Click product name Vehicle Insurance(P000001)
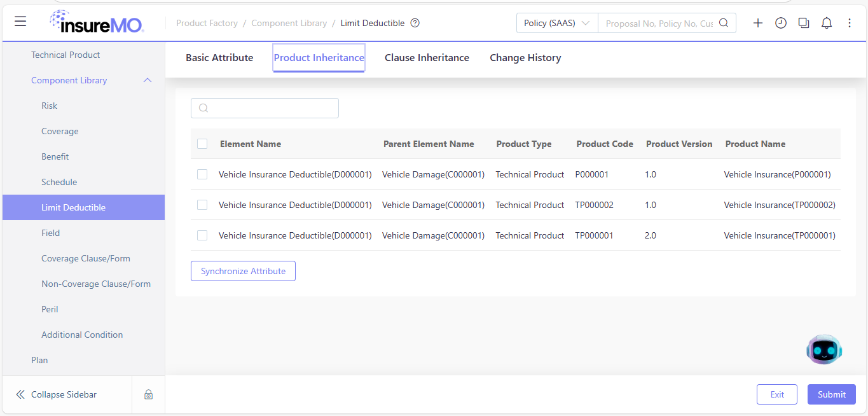This screenshot has width=868, height=416. pos(778,174)
